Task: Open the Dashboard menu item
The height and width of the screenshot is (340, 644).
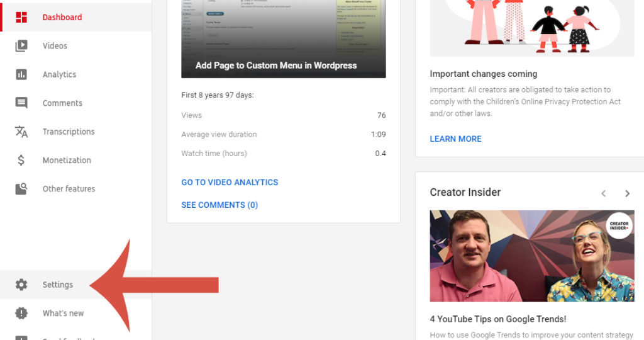Action: pyautogui.click(x=75, y=17)
